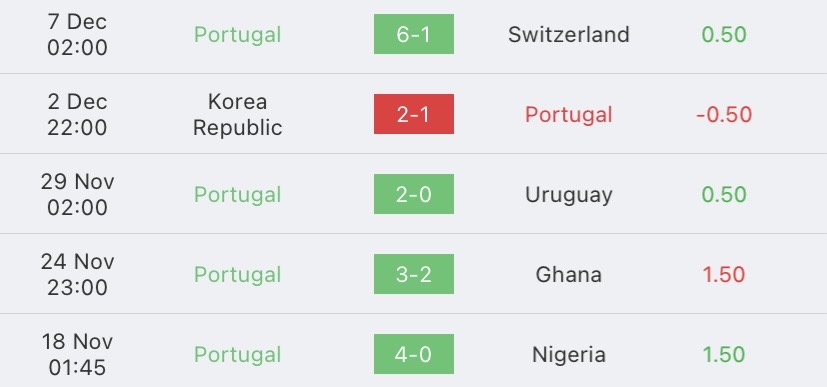827x387 pixels.
Task: Click the green 1.50 handicap for Nigeria
Action: point(724,355)
